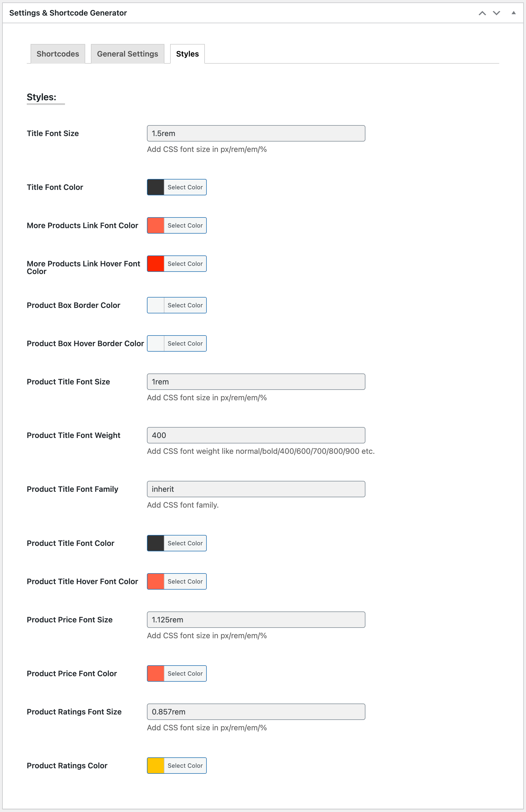Viewport: 526px width, 812px height.
Task: Move the metabox down with the down arrow
Action: tap(496, 13)
